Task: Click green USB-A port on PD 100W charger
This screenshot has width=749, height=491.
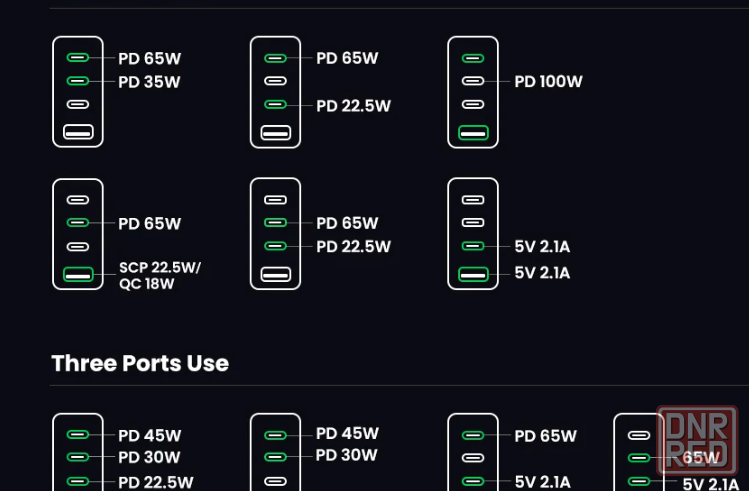Action: (x=473, y=131)
